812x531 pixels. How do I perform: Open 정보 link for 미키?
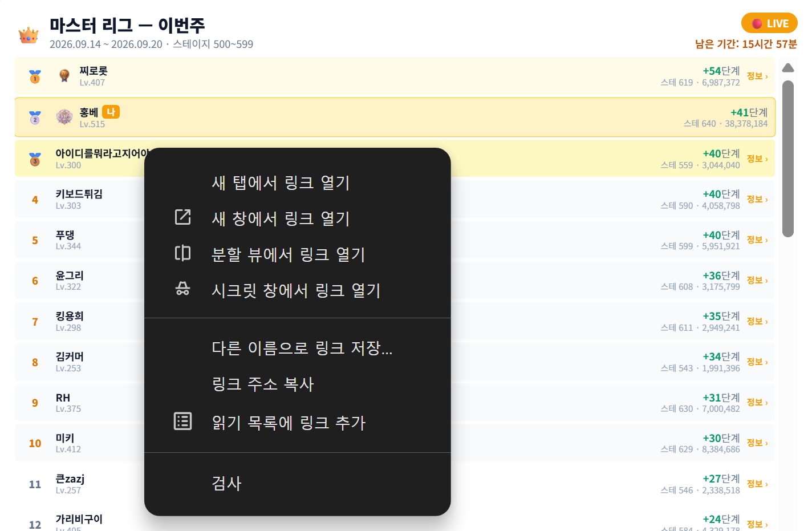tap(757, 443)
